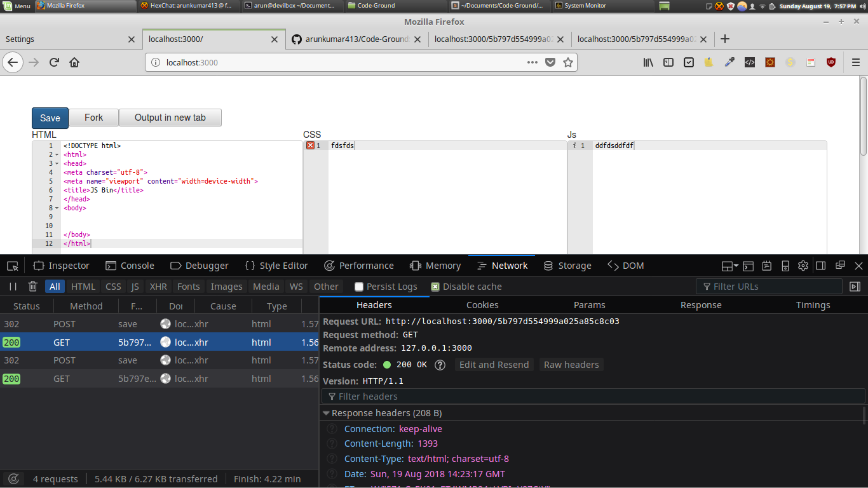Image resolution: width=868 pixels, height=488 pixels.
Task: Fold the body tag on line 8
Action: tap(57, 208)
